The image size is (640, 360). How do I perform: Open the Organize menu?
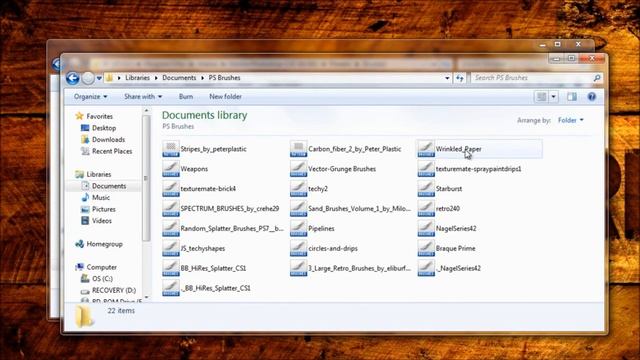point(91,97)
